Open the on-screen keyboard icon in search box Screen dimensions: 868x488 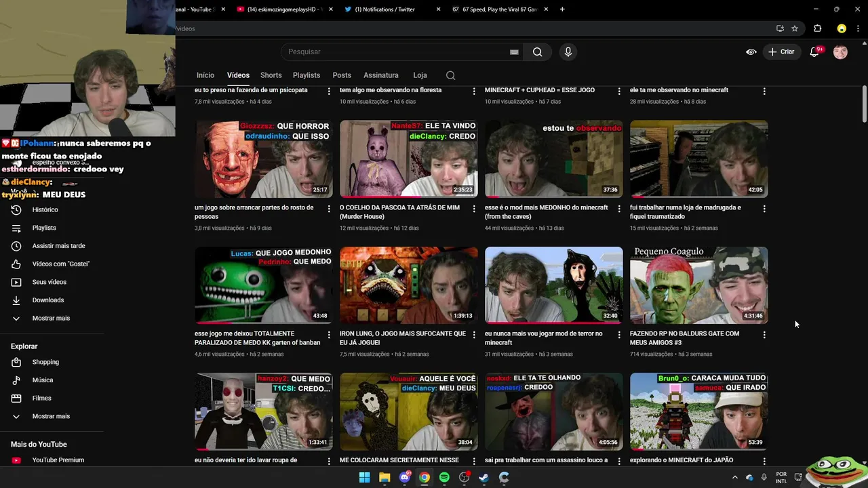click(x=514, y=52)
